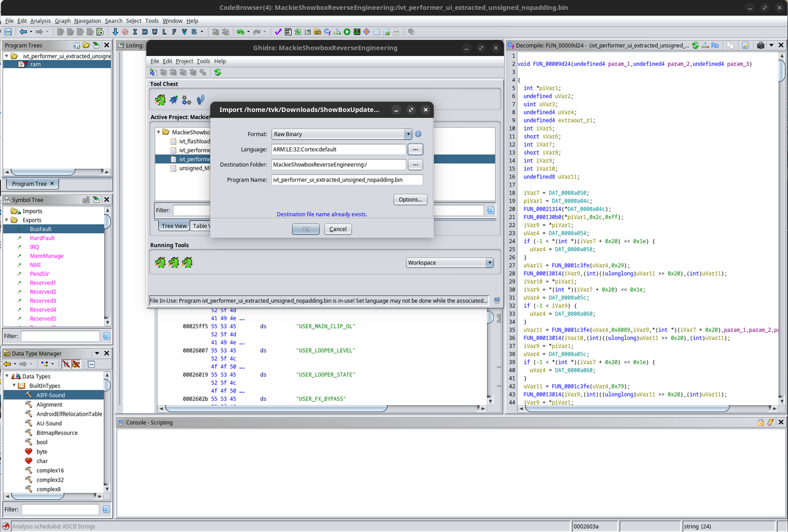Click the '...' button next to Destination Folder

pyautogui.click(x=415, y=164)
